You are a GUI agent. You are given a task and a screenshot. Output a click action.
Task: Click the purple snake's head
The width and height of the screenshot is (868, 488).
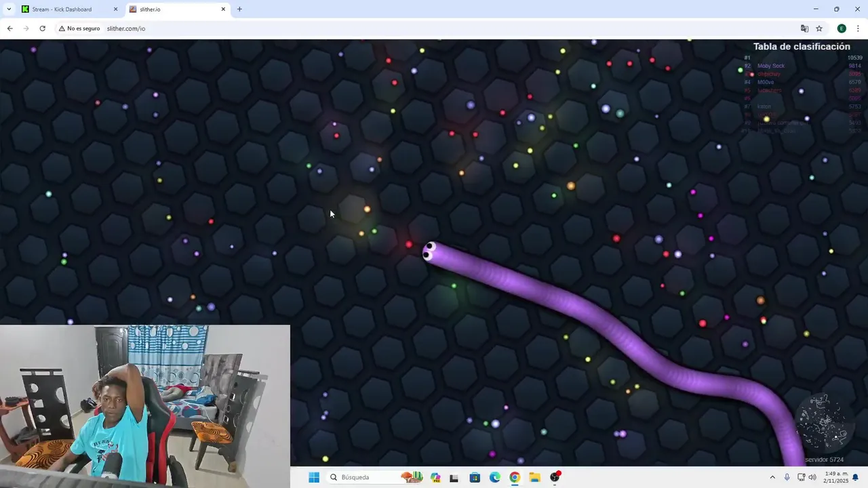pos(430,251)
